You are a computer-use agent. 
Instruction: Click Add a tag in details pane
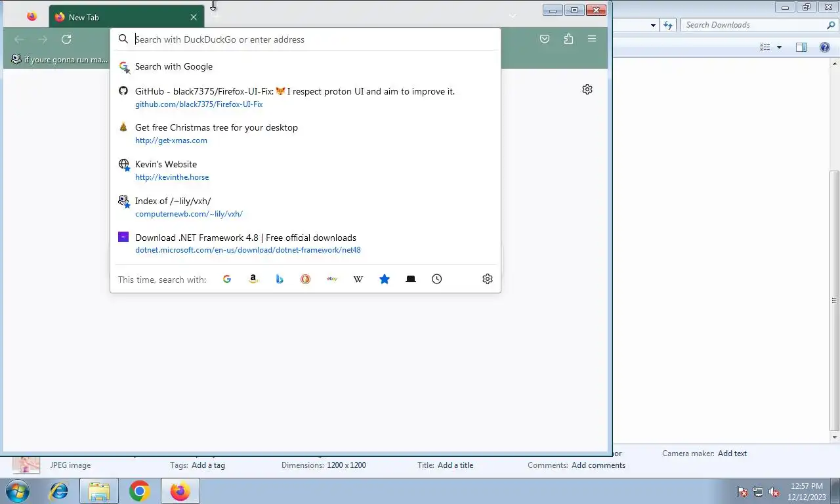point(208,465)
